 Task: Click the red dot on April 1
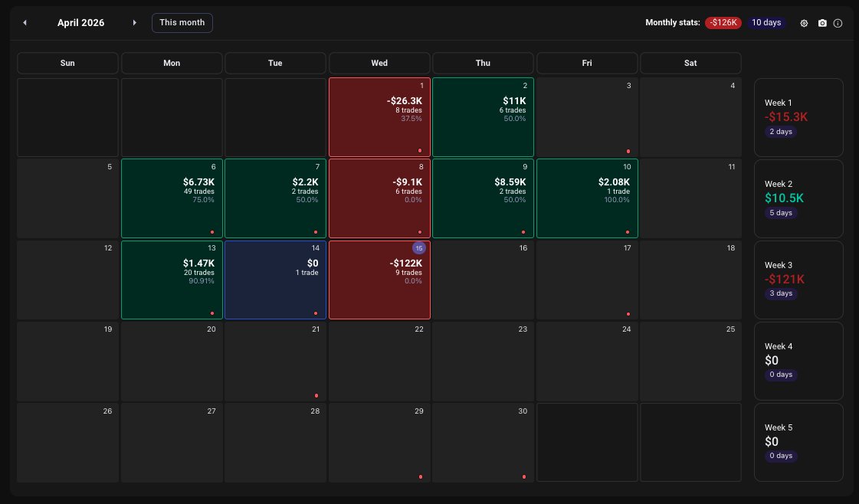(420, 151)
